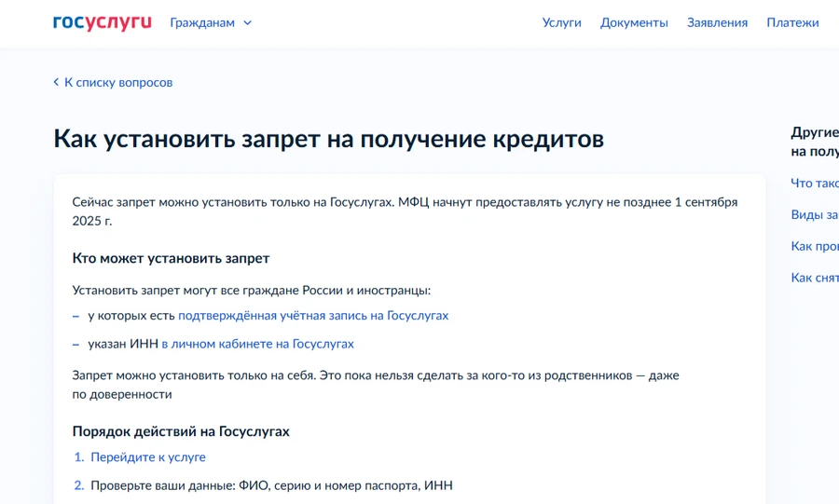Return via the К списку вопросов link

pos(117,83)
